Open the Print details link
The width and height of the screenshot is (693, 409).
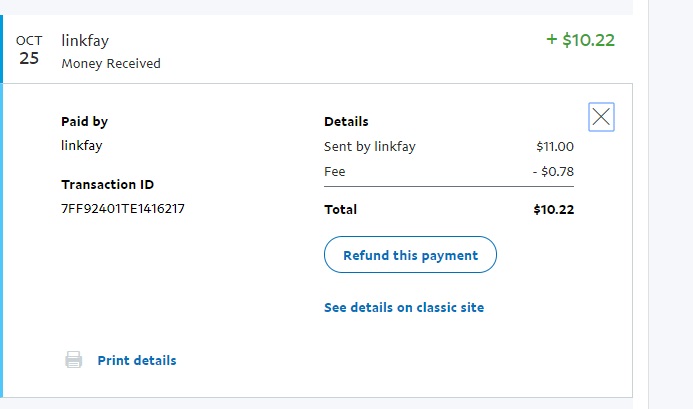(x=136, y=360)
